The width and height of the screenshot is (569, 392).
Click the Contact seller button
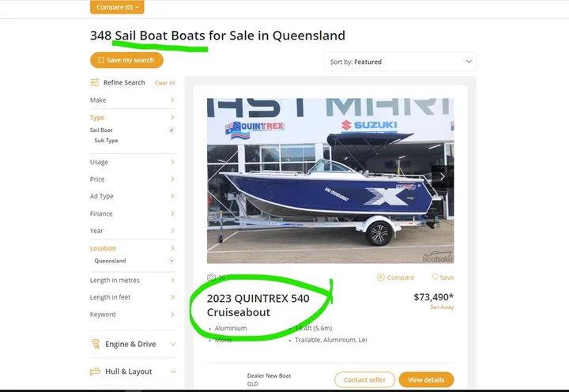(x=364, y=380)
